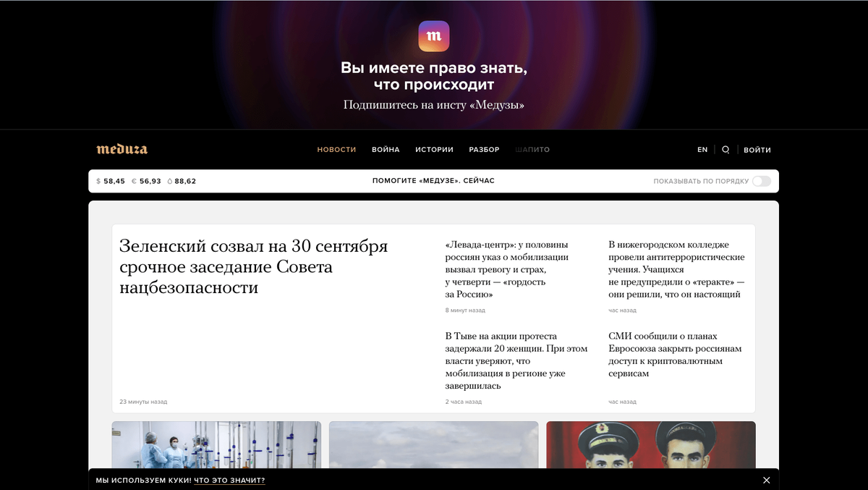The width and height of the screenshot is (868, 490).
Task: Go to Истории section
Action: (x=434, y=150)
